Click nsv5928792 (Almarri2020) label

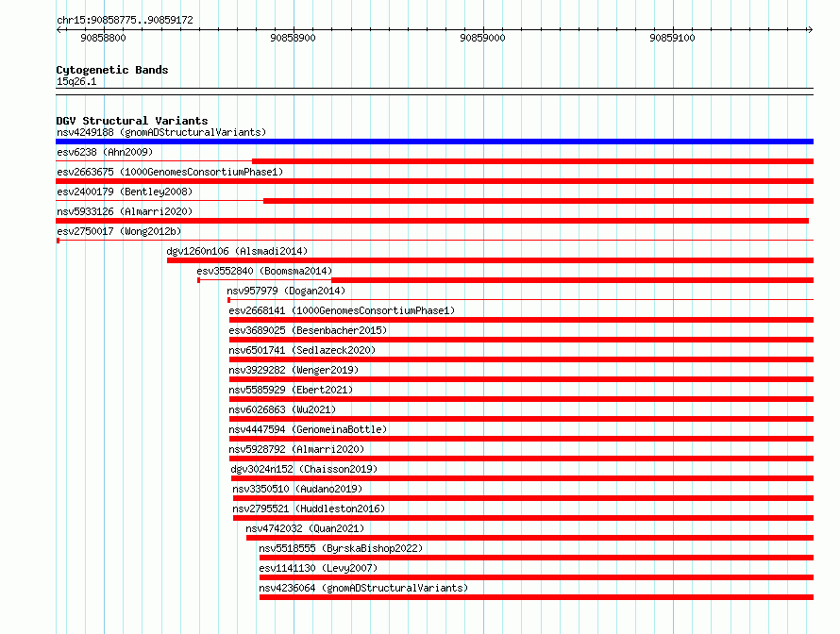(296, 449)
